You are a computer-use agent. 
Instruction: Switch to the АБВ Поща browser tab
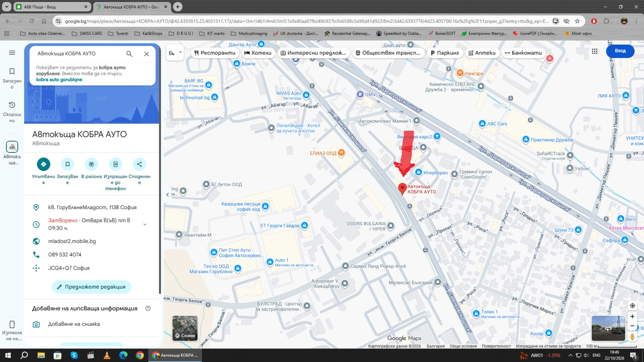click(52, 7)
